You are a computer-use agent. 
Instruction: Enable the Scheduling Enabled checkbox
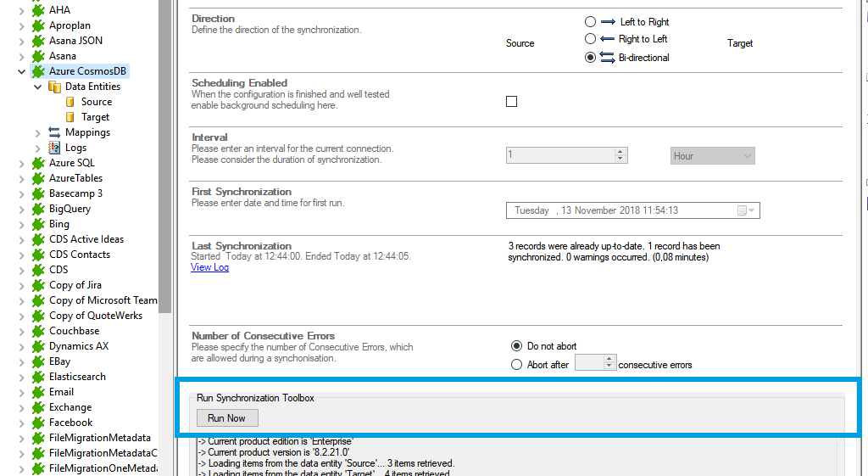pyautogui.click(x=511, y=102)
